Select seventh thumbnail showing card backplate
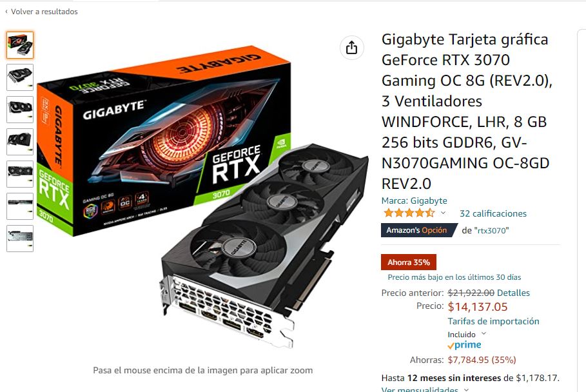This screenshot has height=392, width=586. pos(20,239)
